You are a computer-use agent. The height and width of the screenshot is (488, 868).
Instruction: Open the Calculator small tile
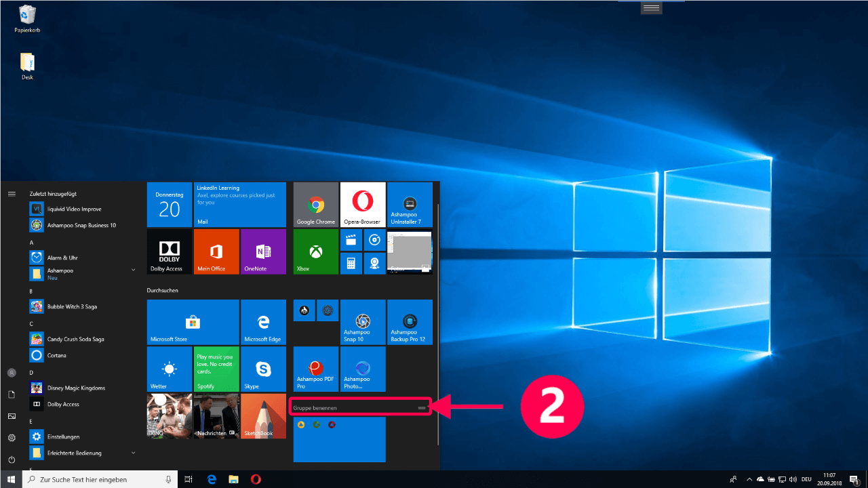[x=351, y=263]
